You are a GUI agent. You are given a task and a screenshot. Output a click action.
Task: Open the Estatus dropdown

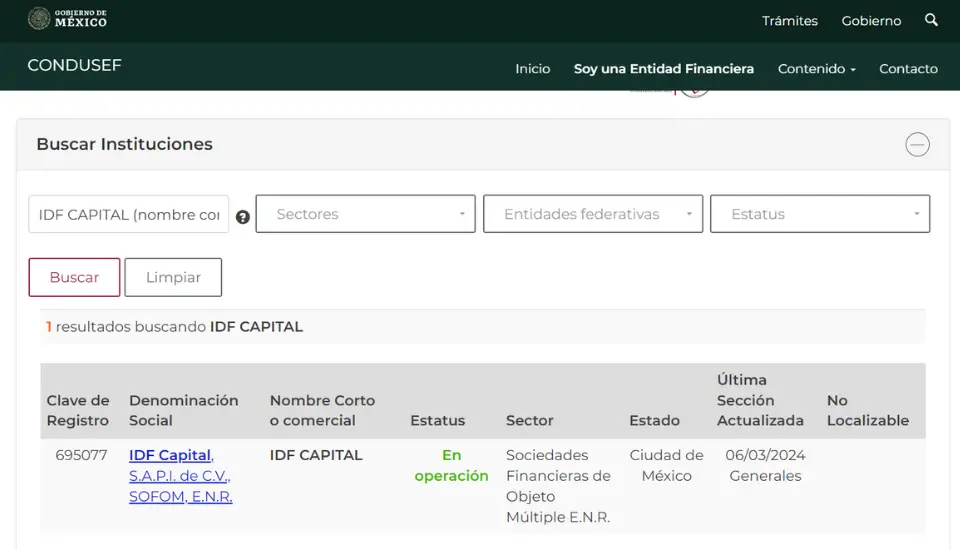tap(820, 214)
